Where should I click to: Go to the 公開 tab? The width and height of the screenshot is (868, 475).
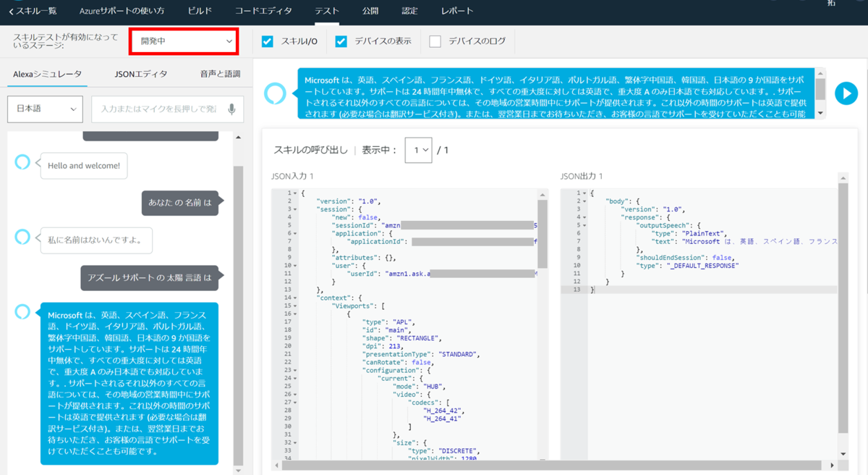(370, 11)
